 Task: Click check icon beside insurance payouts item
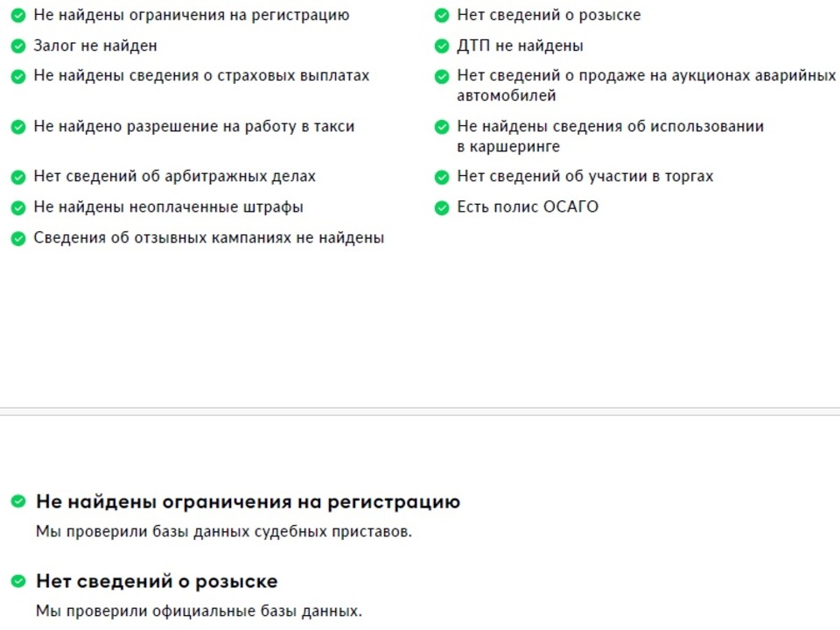click(x=17, y=76)
